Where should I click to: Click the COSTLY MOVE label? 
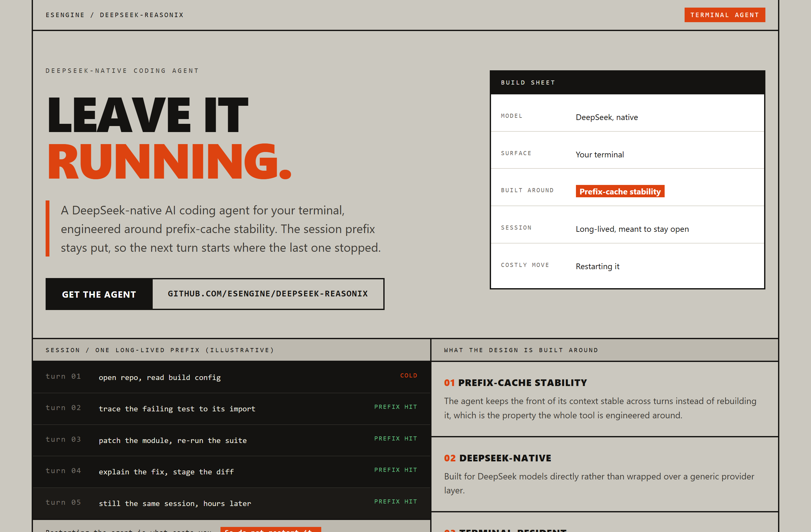[525, 265]
